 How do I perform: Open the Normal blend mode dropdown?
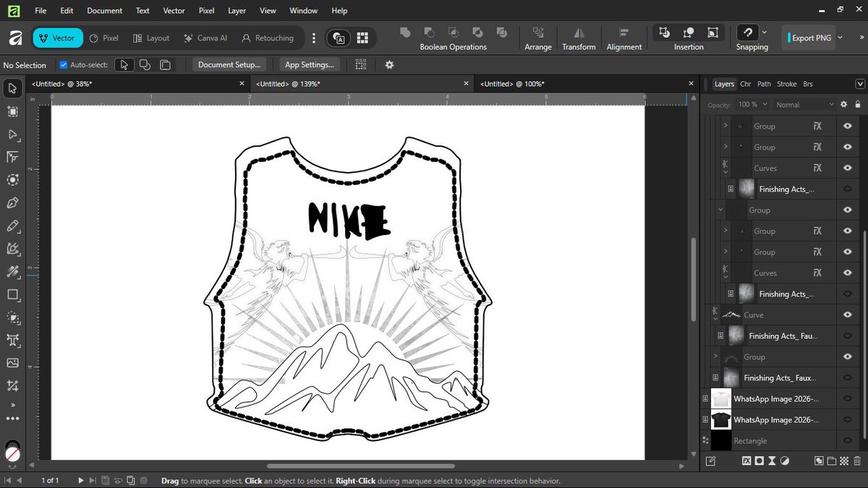coord(804,104)
